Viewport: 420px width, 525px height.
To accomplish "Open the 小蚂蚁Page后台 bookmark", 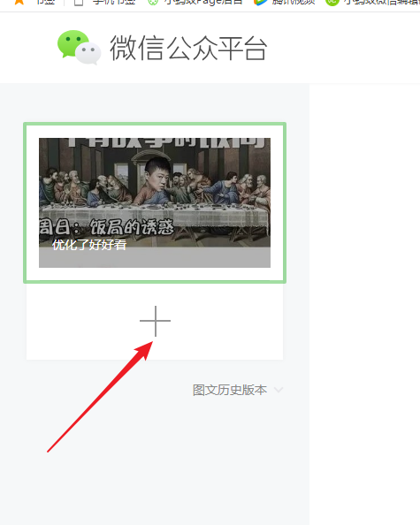I will tap(203, 2).
